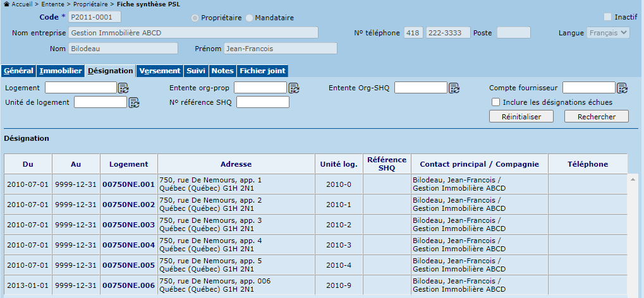Open the Unité de logement lookup icon

(134, 102)
